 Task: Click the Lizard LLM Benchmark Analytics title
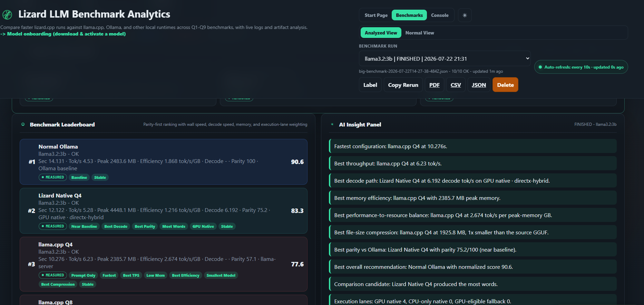(94, 14)
